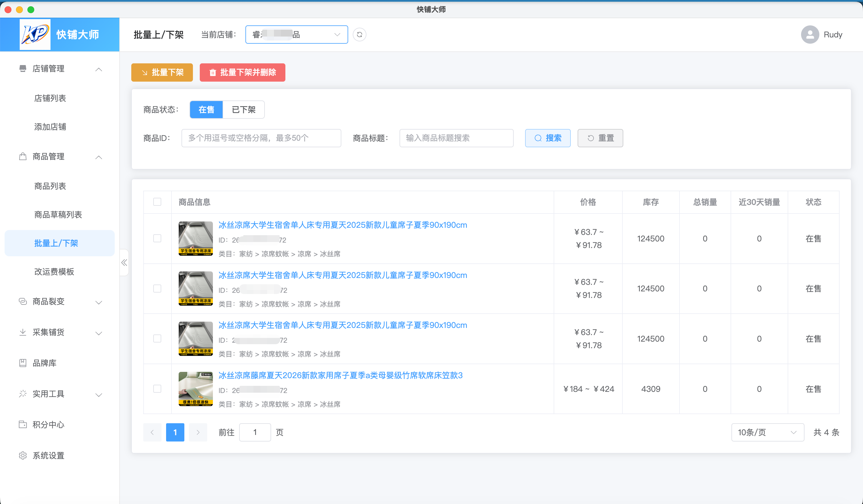
Task: Toggle the select-all checkbox in table header
Action: (x=157, y=202)
